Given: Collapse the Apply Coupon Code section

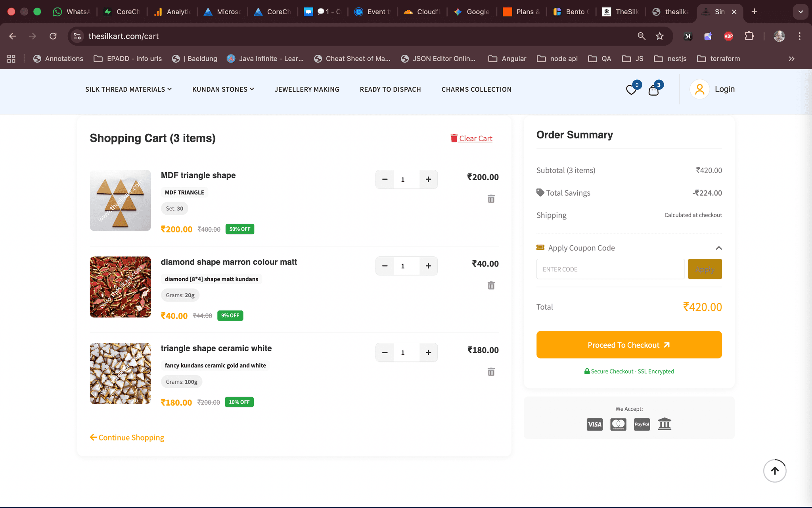Looking at the screenshot, I should [x=718, y=248].
